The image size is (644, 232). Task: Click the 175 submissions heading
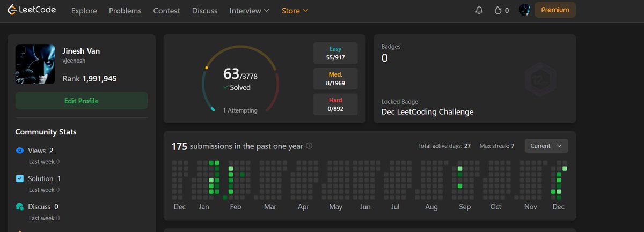click(x=237, y=146)
